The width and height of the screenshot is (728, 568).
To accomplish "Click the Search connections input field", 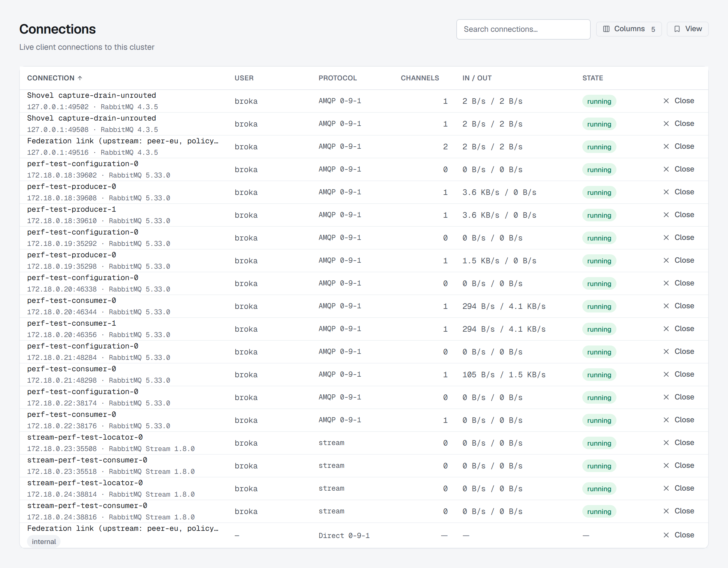I will coord(523,29).
